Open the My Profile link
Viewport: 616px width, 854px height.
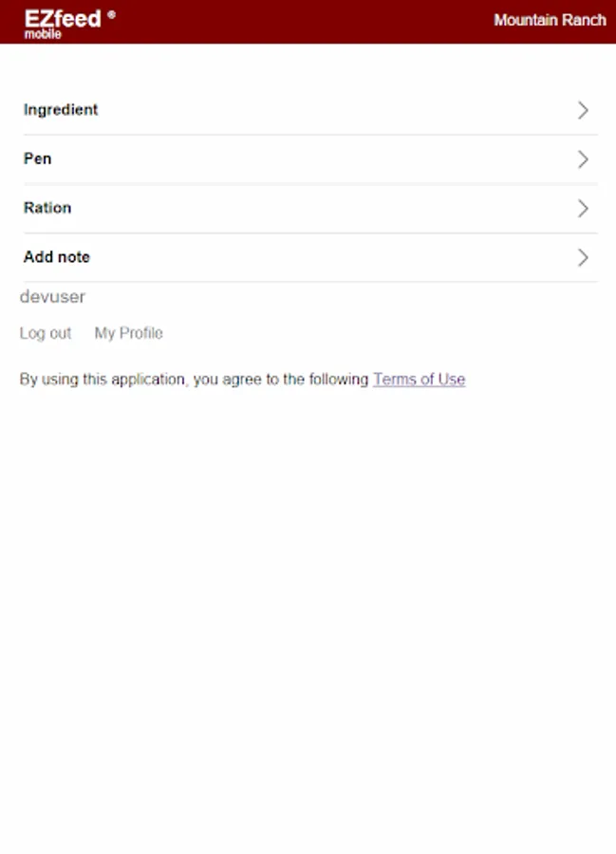[x=129, y=333]
